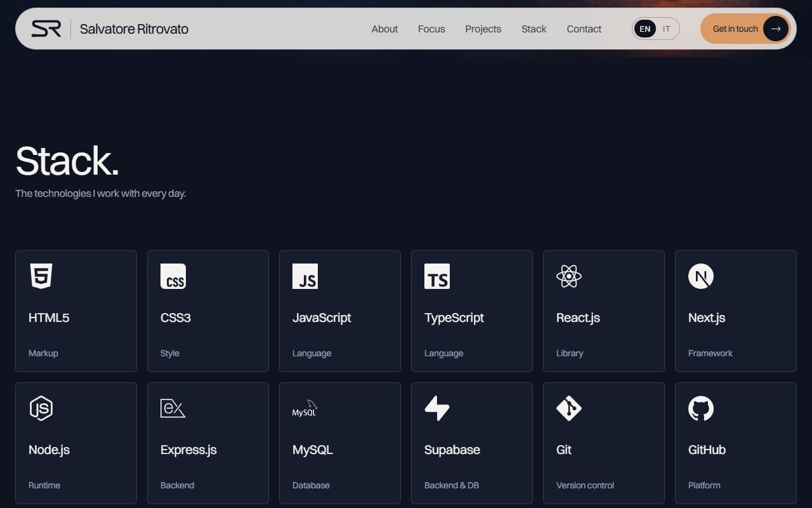Click the HTML5 card title
812x508 pixels.
pos(49,317)
